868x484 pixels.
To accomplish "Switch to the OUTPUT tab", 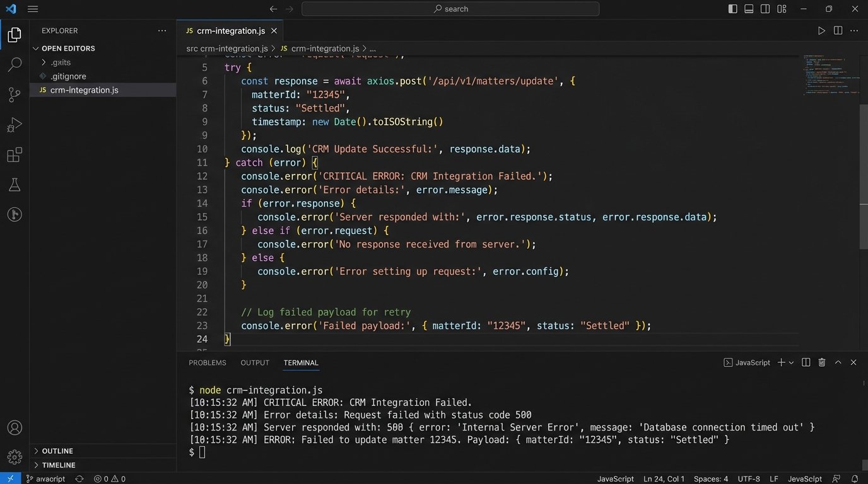I will pos(255,363).
